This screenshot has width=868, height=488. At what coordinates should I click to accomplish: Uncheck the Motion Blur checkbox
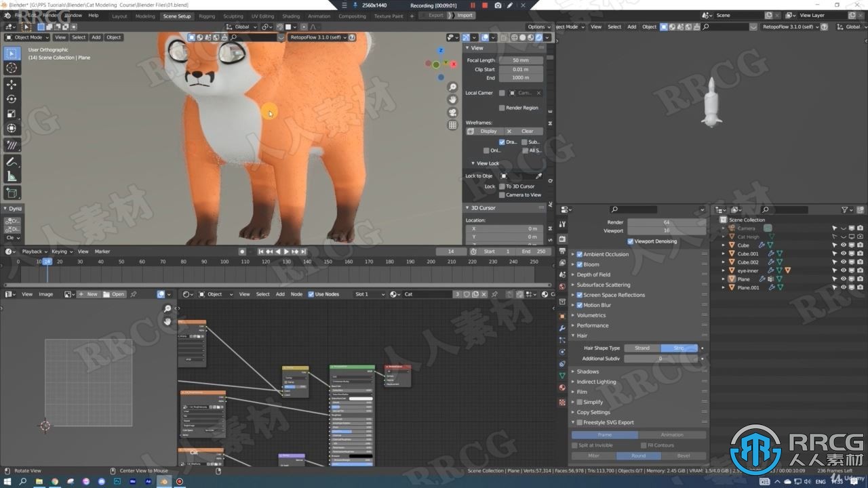click(x=579, y=305)
